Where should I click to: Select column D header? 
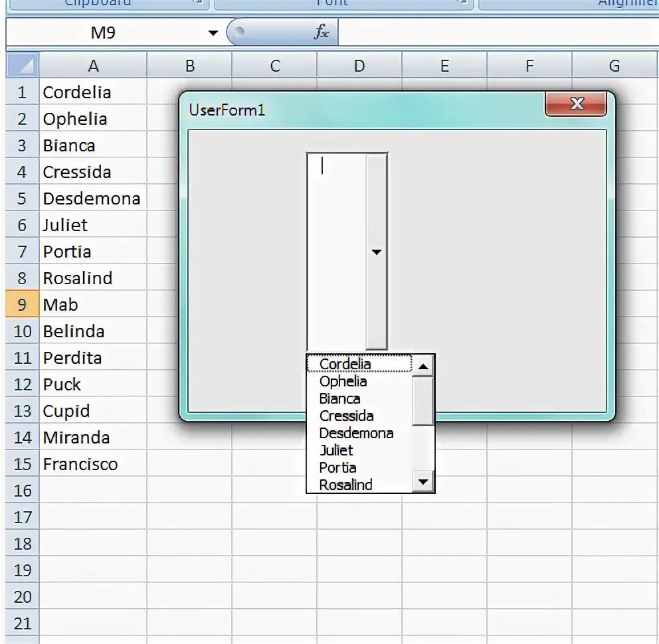tap(359, 66)
